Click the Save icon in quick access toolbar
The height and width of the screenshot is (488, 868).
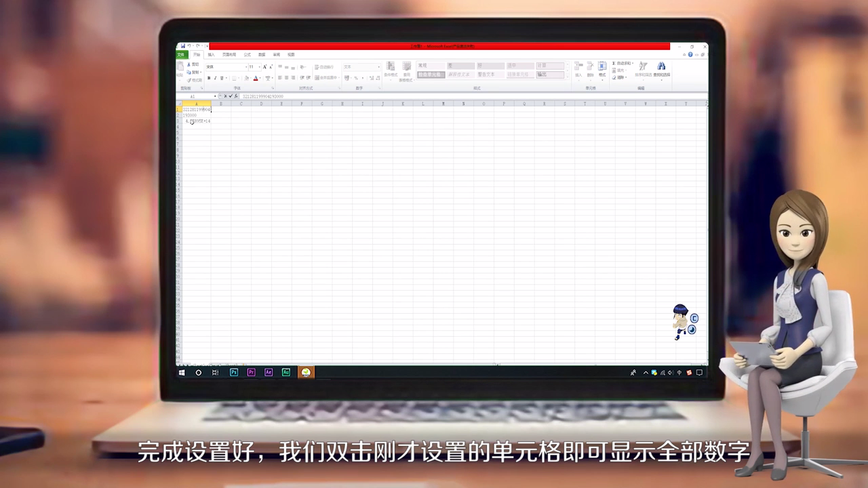point(183,45)
